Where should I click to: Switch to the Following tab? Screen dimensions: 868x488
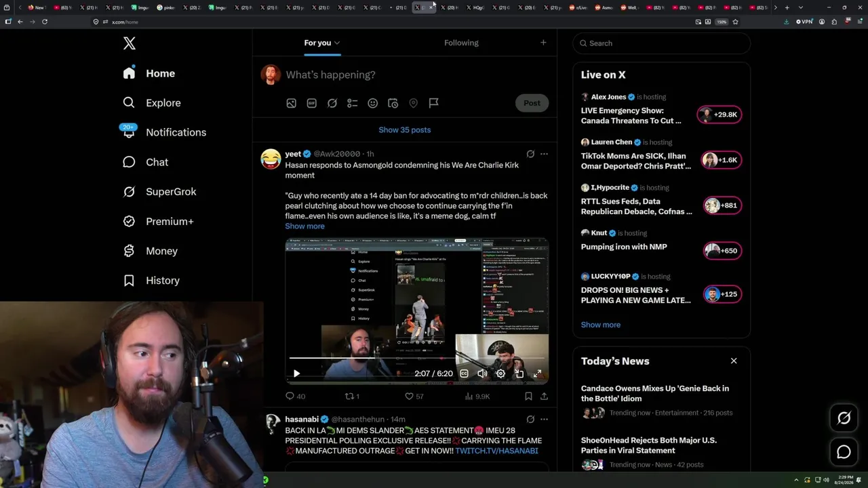(x=461, y=43)
